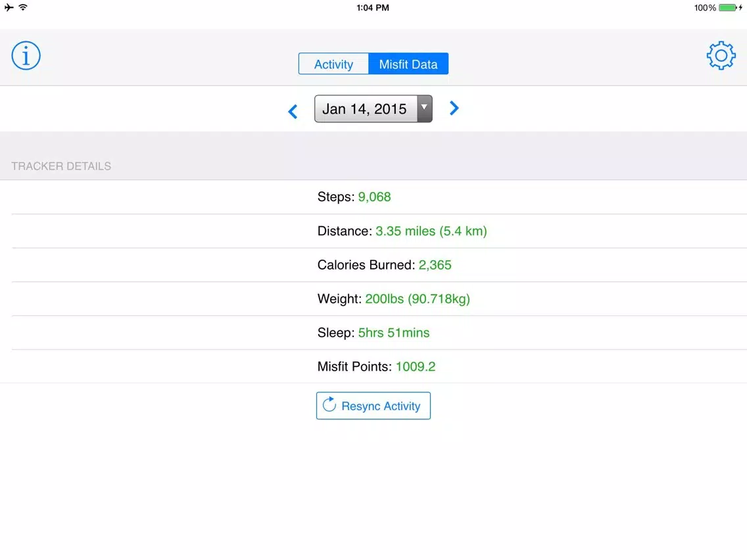
Task: Click the Weight label
Action: point(339,298)
